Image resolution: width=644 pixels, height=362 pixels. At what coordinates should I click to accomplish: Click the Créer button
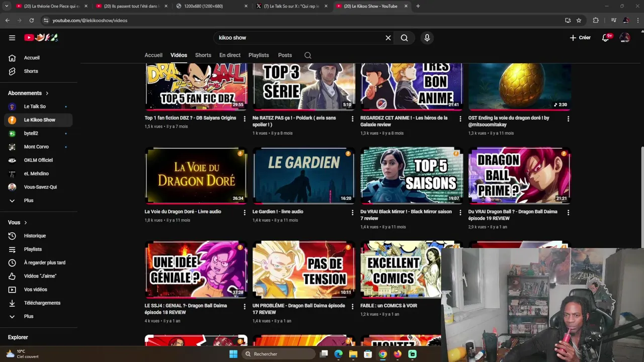[580, 38]
